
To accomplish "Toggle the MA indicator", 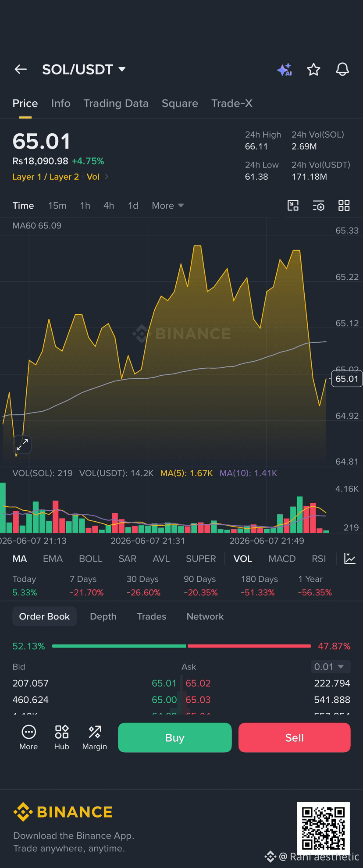I will [20, 559].
